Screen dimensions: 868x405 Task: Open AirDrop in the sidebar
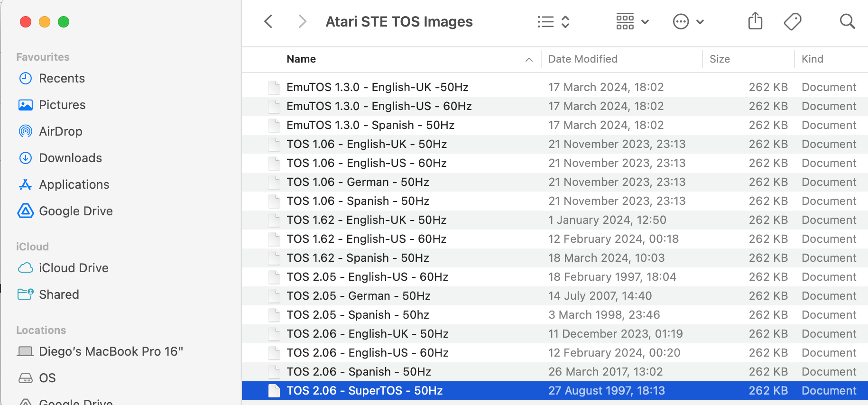tap(60, 131)
